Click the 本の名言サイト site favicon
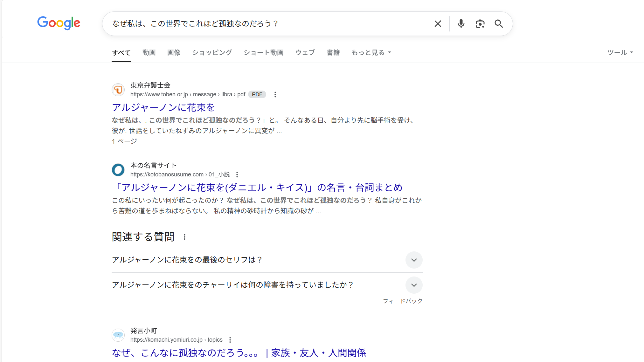Image resolution: width=644 pixels, height=362 pixels. (x=118, y=170)
